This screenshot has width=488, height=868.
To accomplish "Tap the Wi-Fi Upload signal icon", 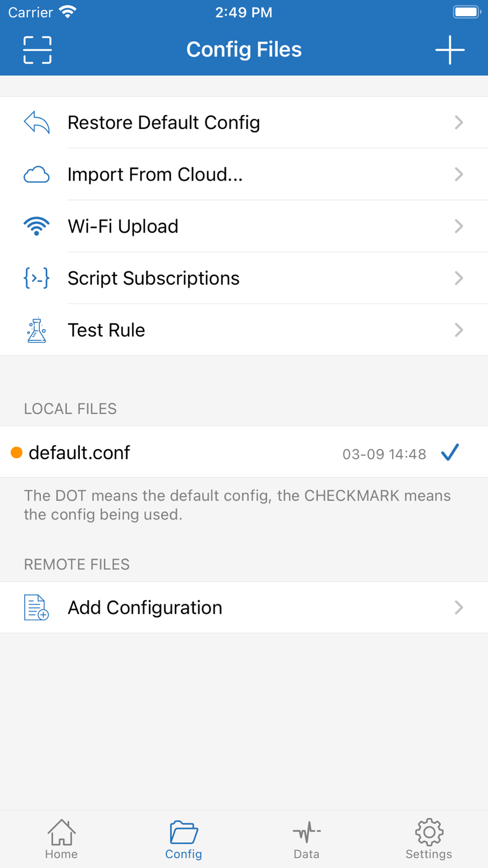I will (37, 226).
